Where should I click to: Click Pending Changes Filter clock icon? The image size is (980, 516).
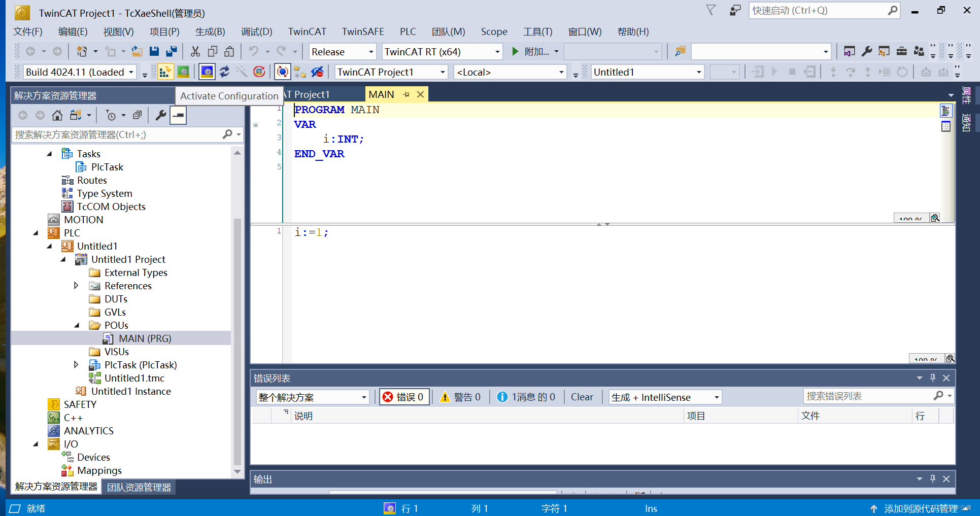[111, 116]
